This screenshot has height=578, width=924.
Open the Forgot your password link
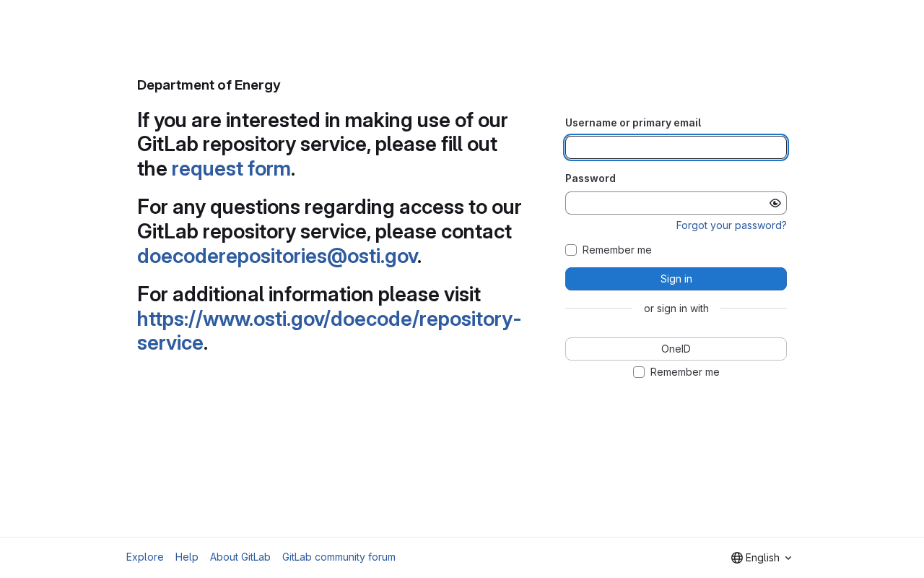731,225
